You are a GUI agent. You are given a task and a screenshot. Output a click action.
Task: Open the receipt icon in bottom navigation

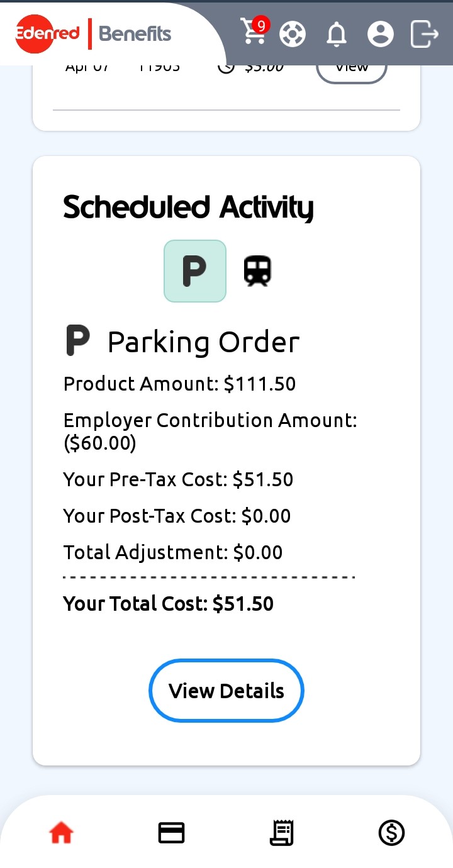coord(281,833)
